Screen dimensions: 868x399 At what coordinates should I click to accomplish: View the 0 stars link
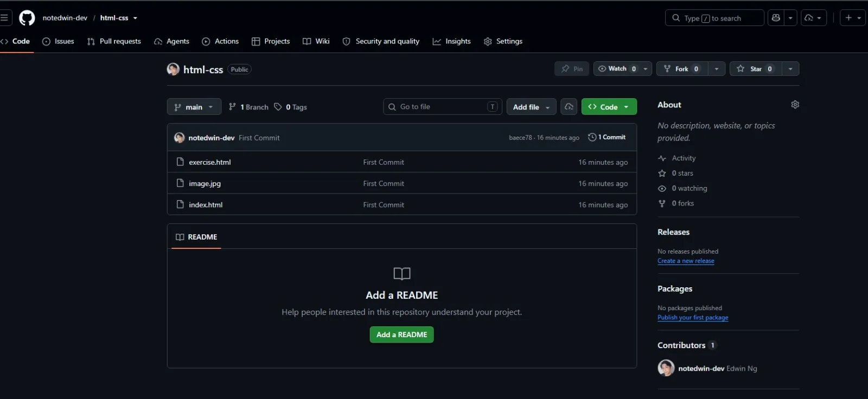(x=675, y=173)
